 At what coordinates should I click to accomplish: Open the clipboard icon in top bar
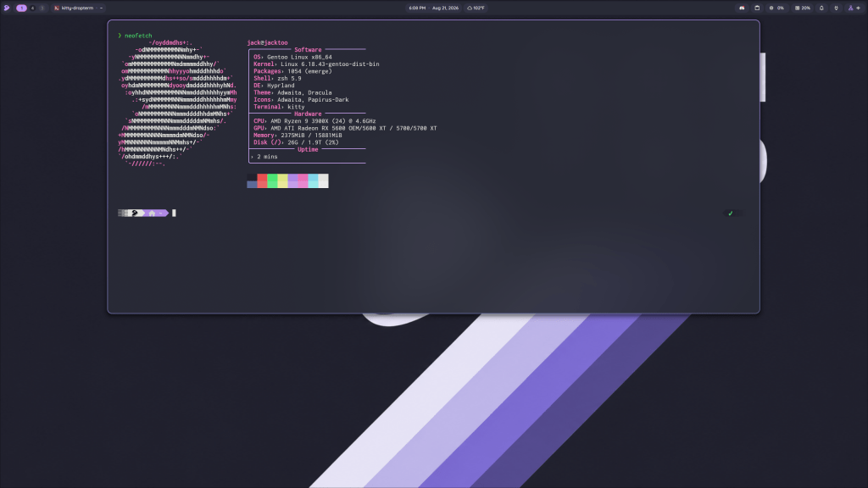[757, 8]
